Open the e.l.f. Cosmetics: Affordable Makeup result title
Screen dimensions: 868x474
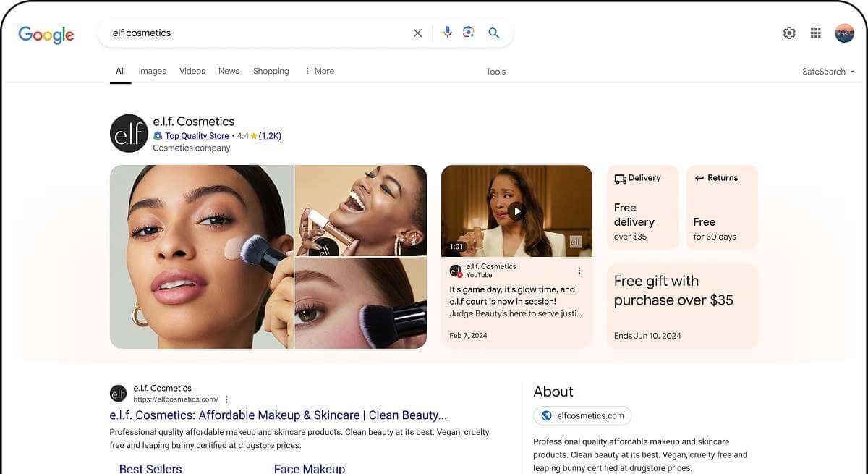278,415
